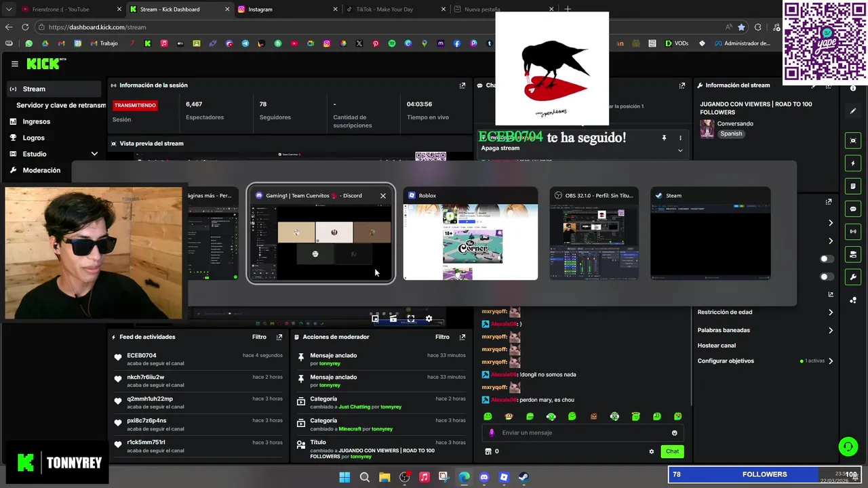Screen dimensions: 868x488
Task: Switch to the Friendzone YouTube tab
Action: (x=70, y=9)
